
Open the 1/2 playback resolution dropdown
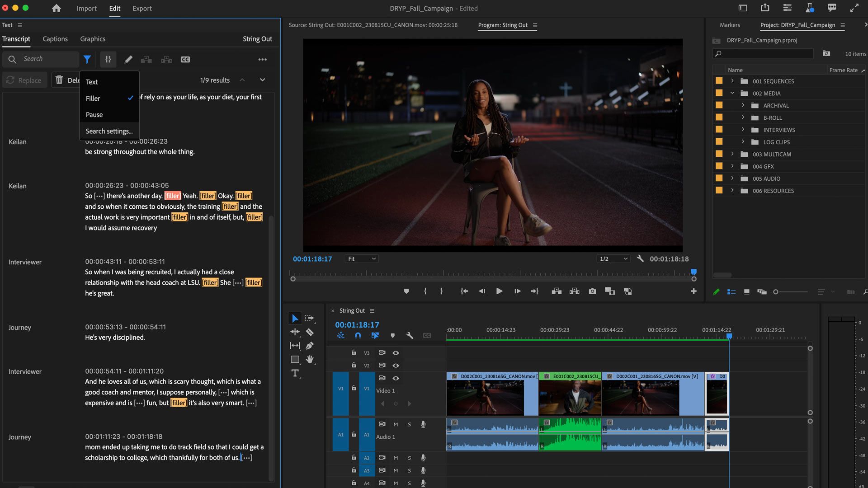click(613, 259)
